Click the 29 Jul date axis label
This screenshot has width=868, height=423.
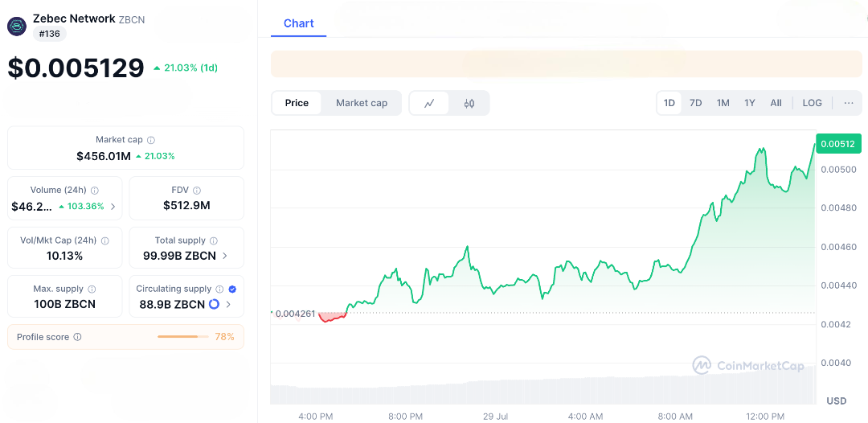coord(495,417)
